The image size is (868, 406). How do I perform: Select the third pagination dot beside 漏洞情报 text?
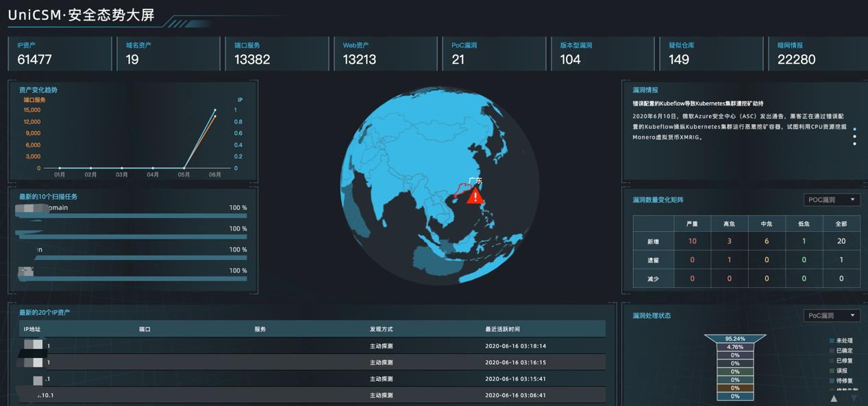[855, 143]
